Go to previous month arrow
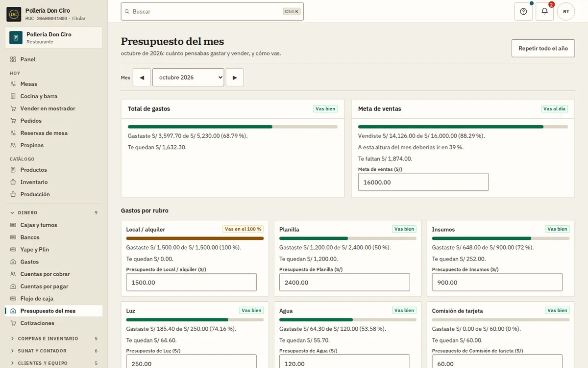The height and width of the screenshot is (368, 588). (142, 78)
